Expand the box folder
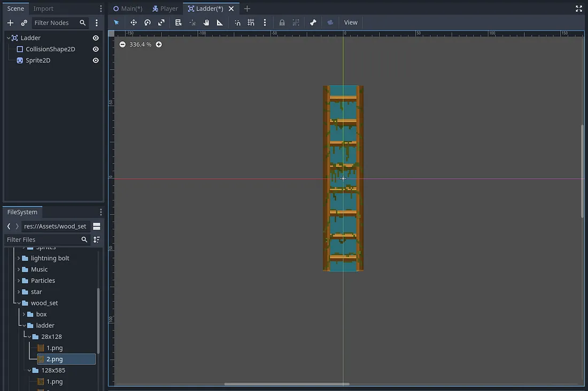Screen dimensions: 588x391 (x=24, y=314)
